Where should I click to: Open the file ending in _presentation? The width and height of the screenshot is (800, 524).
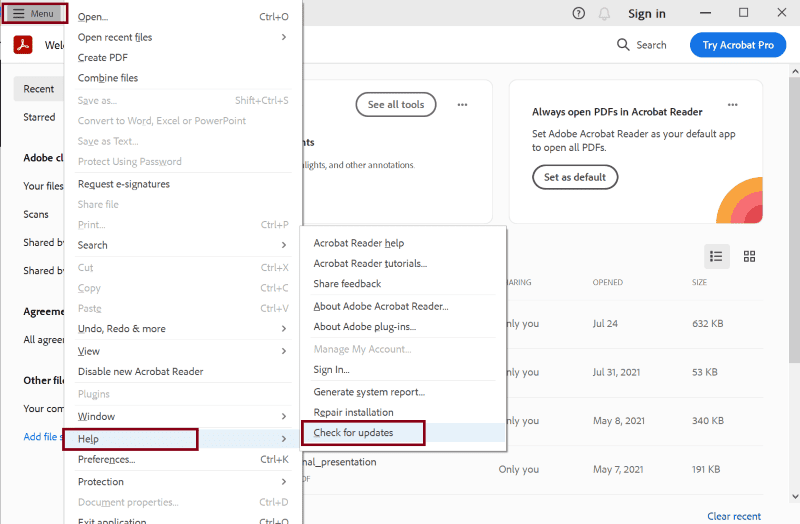coord(340,462)
